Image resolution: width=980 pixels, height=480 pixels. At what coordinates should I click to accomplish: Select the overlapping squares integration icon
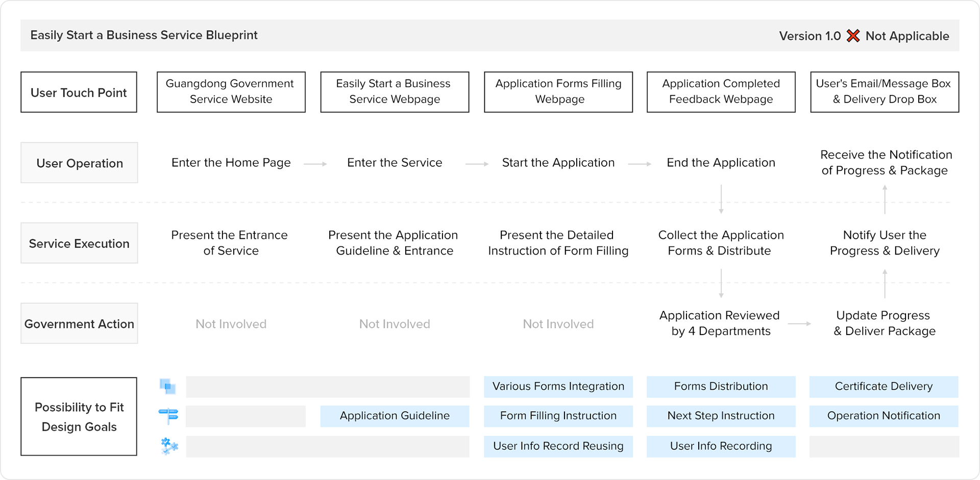(168, 387)
